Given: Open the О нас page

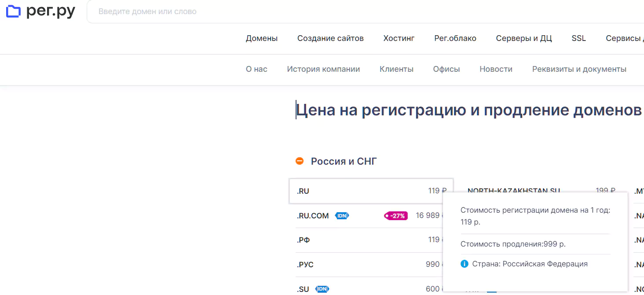Looking at the screenshot, I should 256,69.
